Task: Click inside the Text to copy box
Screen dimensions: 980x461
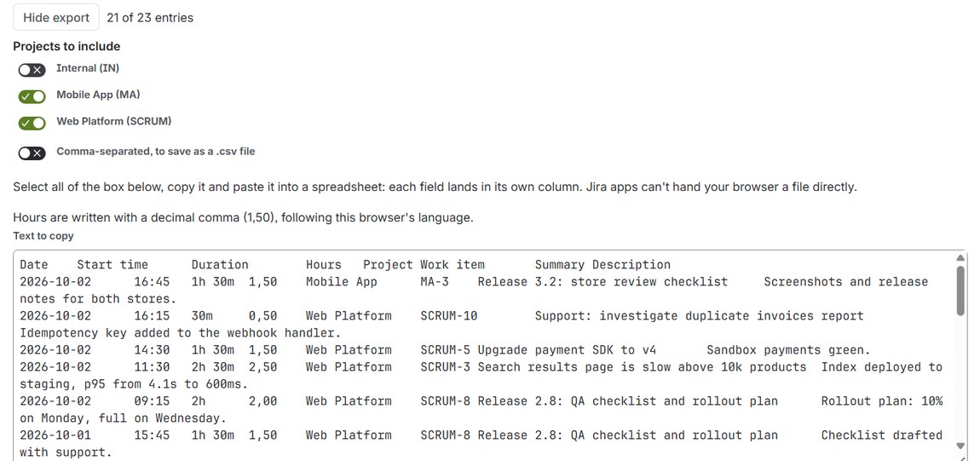Action: click(x=490, y=354)
